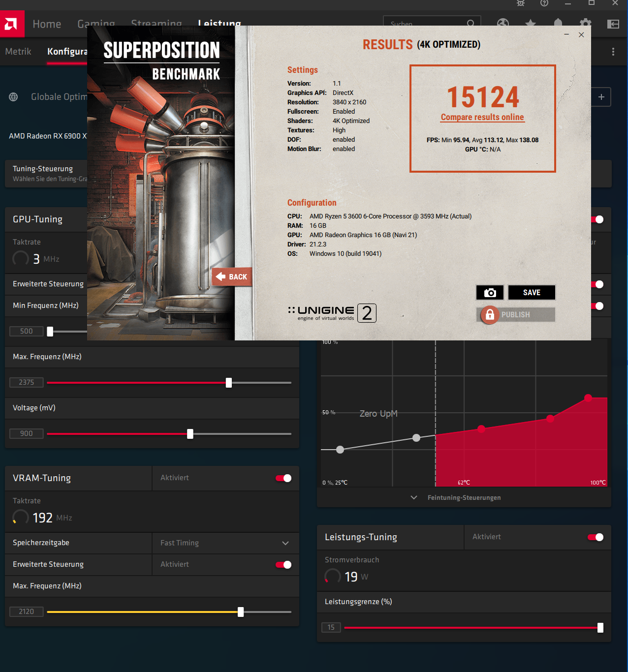Open Speicherzeitgabe Fast Timing dropdown
This screenshot has width=628, height=672.
[225, 543]
